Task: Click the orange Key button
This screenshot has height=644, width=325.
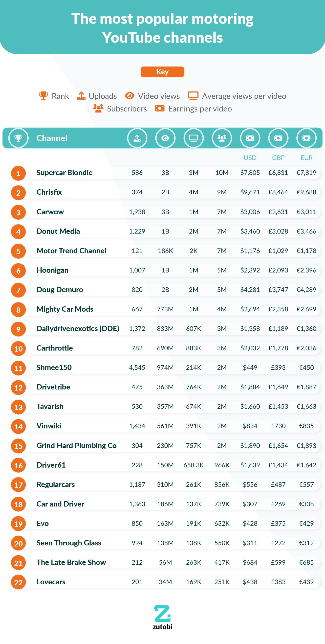Action: pyautogui.click(x=162, y=72)
